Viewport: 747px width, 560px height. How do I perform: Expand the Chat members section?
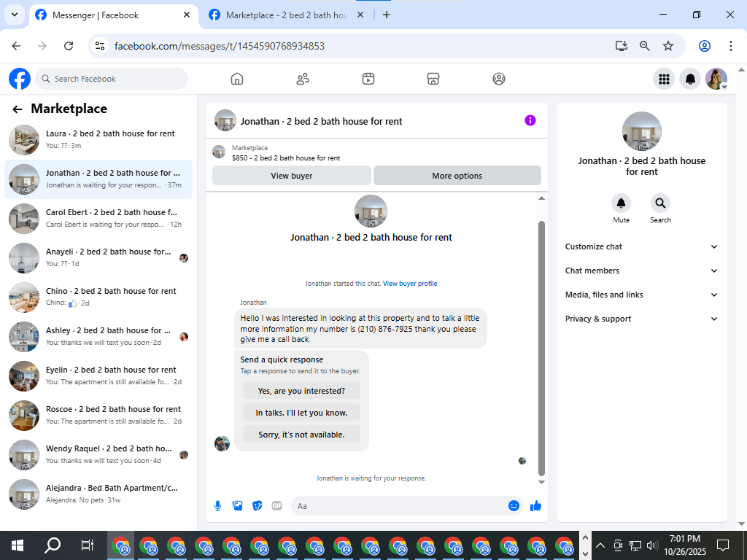[x=641, y=271]
